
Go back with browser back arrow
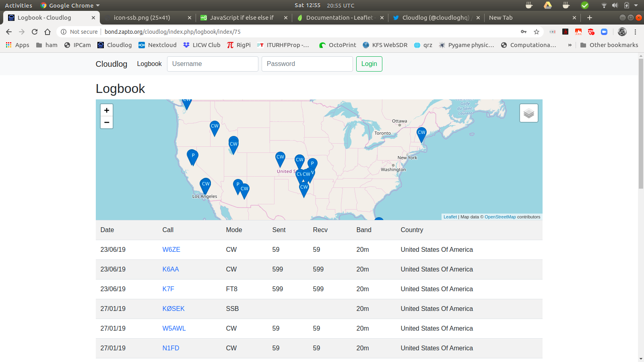coord(9,32)
